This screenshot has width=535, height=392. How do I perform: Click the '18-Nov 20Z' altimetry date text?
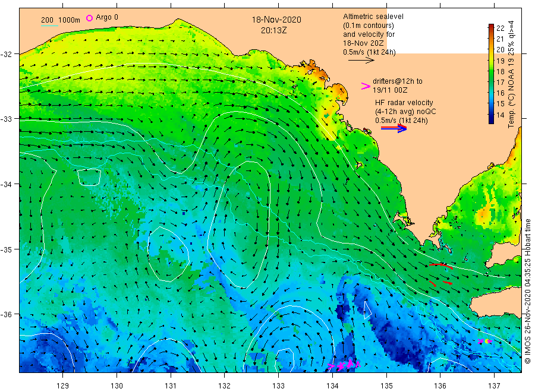[363, 43]
